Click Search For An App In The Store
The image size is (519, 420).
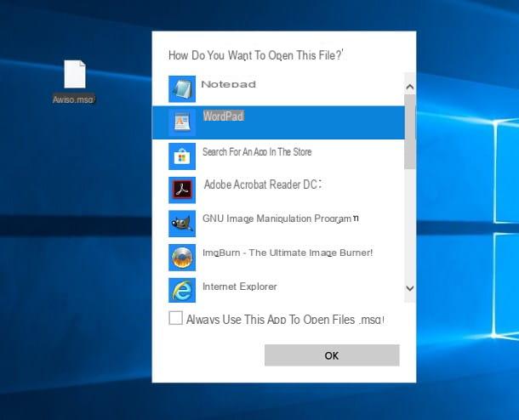click(x=257, y=152)
